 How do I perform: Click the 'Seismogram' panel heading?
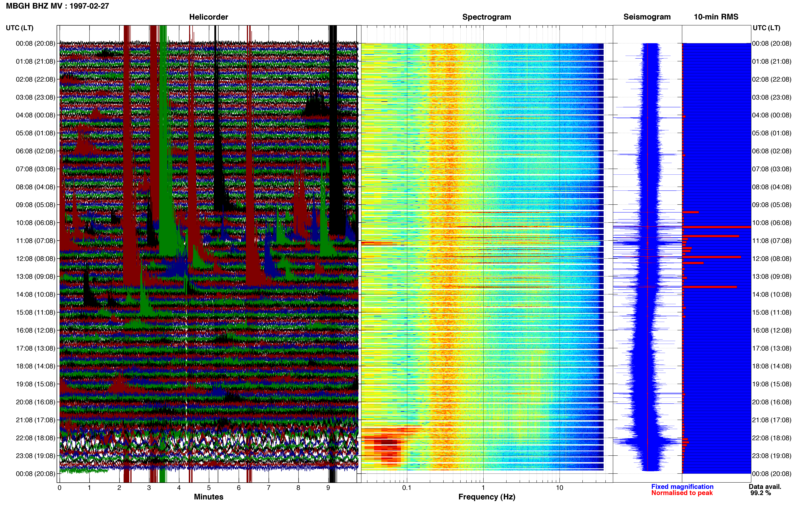tap(647, 17)
